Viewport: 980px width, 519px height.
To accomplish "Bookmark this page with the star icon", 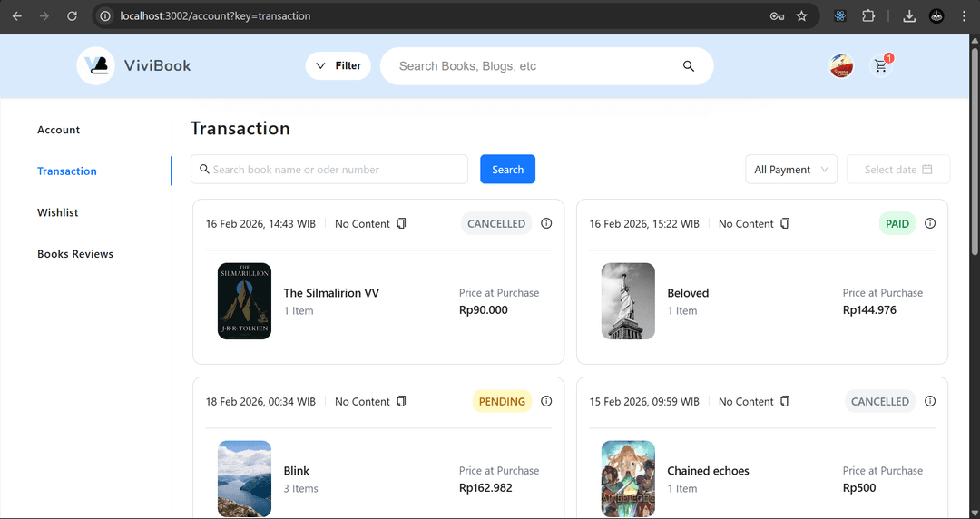I will click(x=801, y=16).
